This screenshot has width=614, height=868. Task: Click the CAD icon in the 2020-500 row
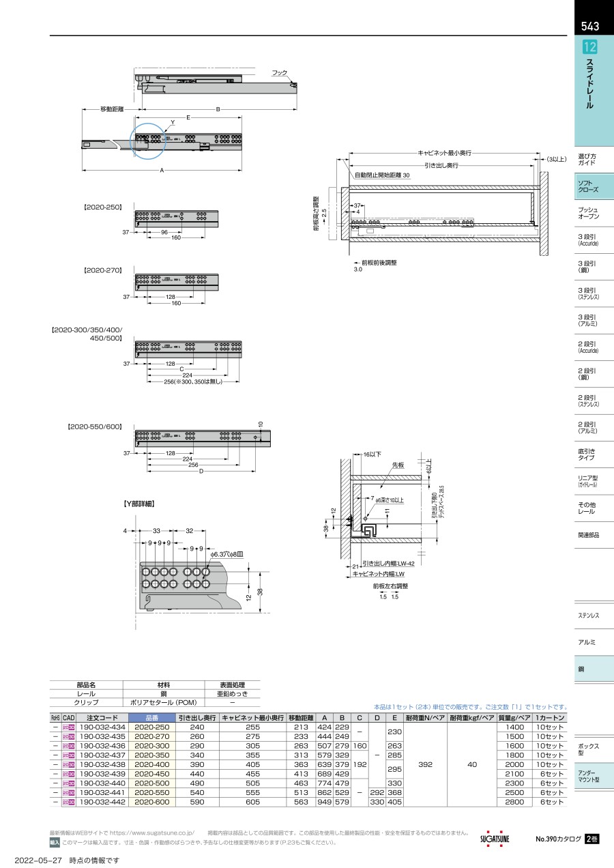69,783
